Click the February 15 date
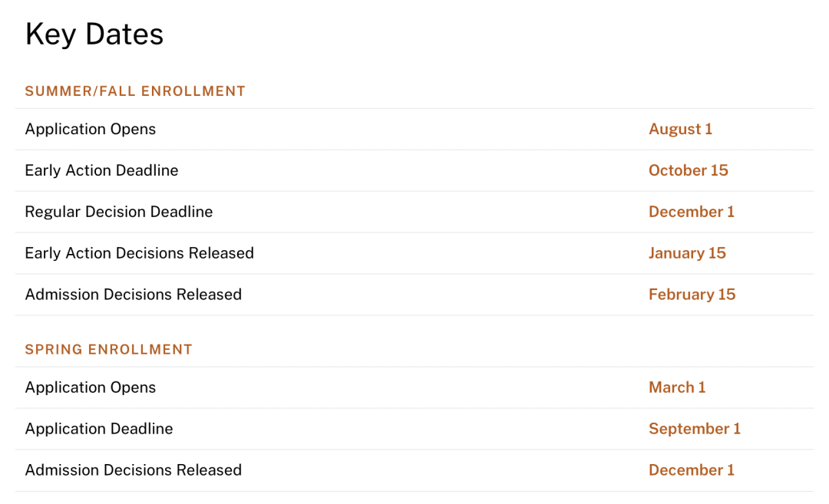This screenshot has height=504, width=829. tap(692, 295)
